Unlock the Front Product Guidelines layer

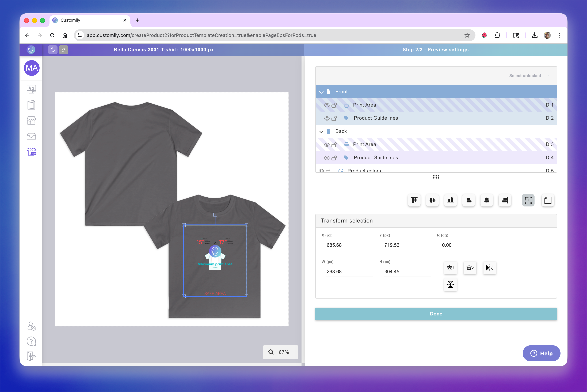point(334,118)
